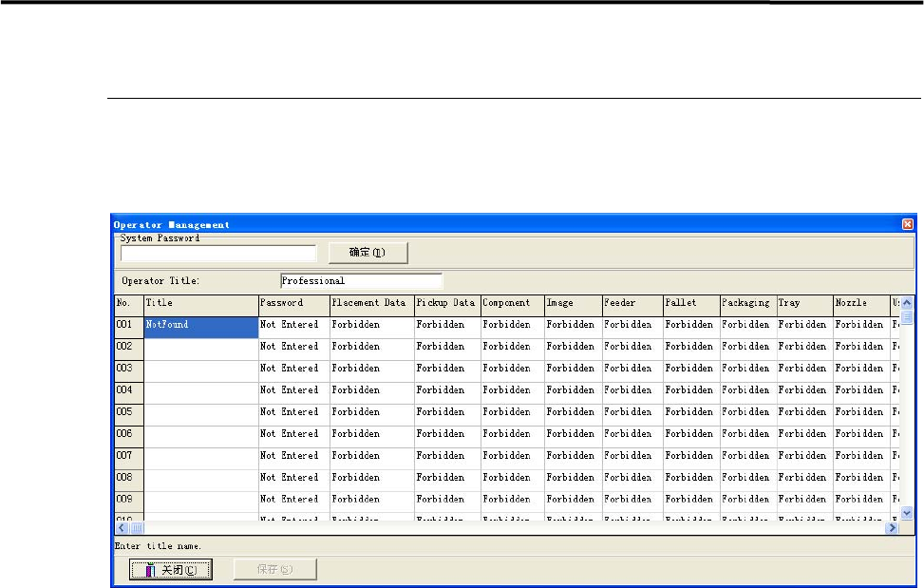Click the 关闭 (Close) button with door icon
The height and width of the screenshot is (588, 924).
pyautogui.click(x=170, y=569)
